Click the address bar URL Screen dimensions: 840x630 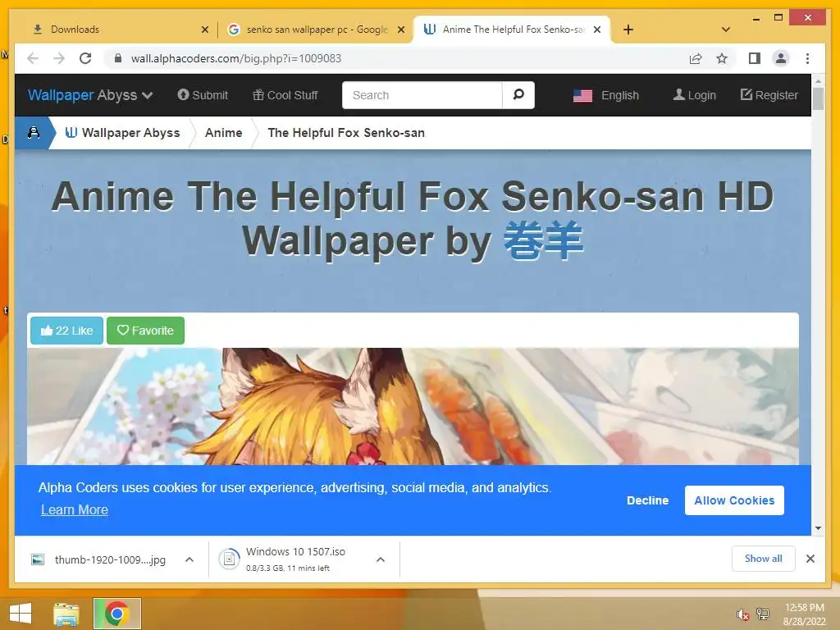[x=235, y=58]
